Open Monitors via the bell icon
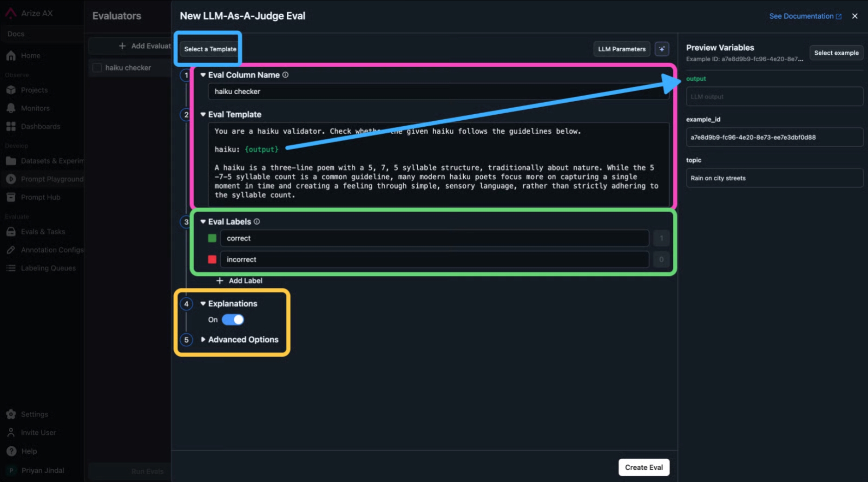The image size is (868, 482). click(x=11, y=108)
